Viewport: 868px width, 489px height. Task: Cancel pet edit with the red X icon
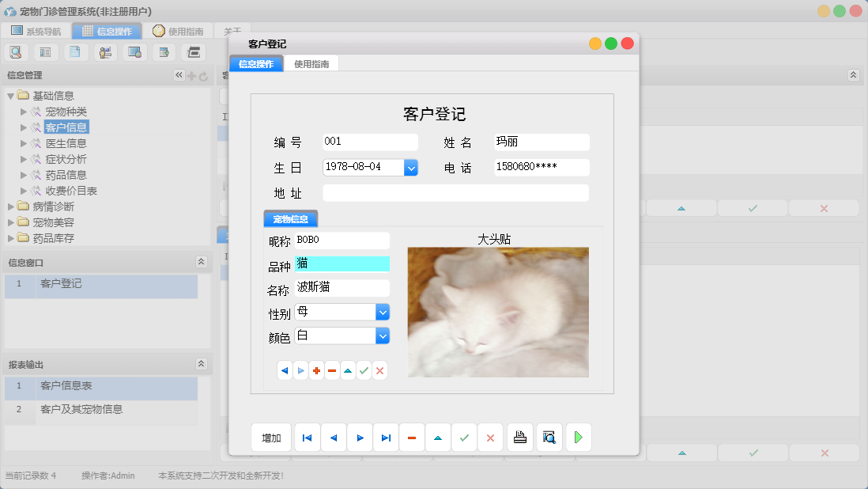pos(379,370)
